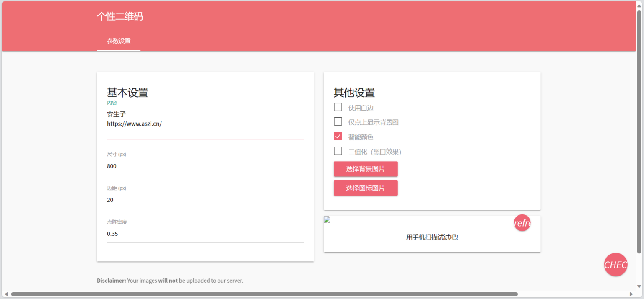Click the 个性二维码 app title
This screenshot has width=644, height=299.
click(120, 16)
